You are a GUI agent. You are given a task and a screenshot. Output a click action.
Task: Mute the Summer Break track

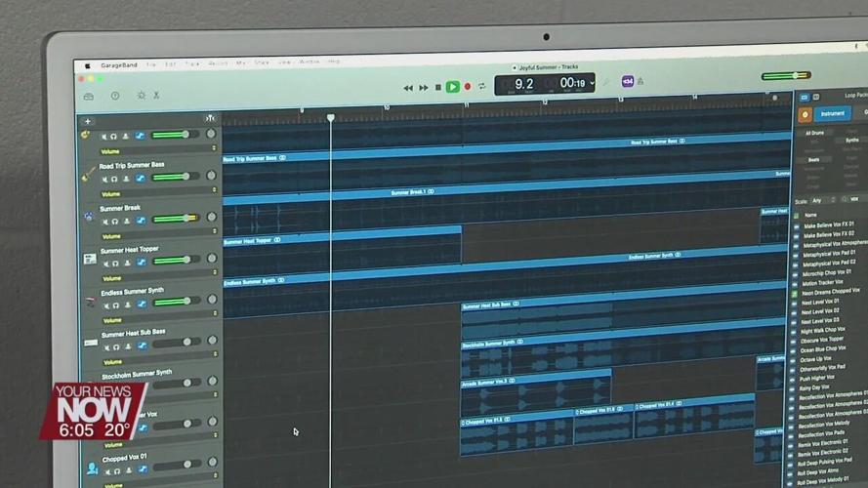[105, 222]
